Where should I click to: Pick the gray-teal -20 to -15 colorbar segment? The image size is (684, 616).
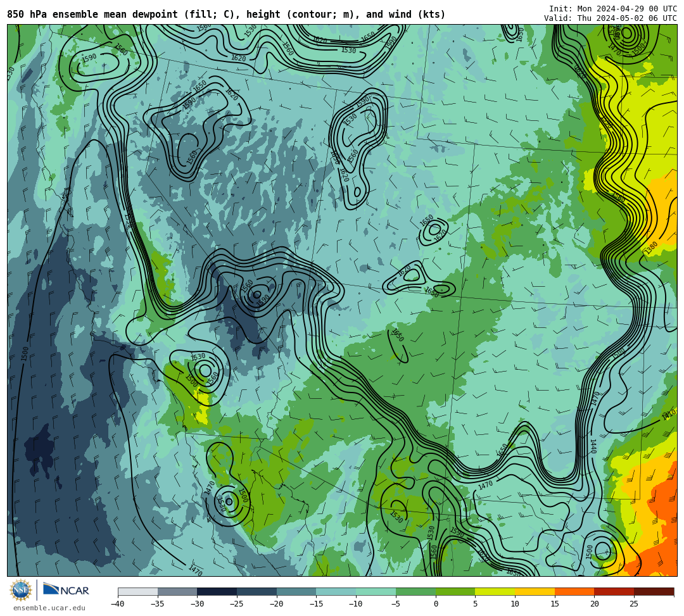tap(296, 591)
